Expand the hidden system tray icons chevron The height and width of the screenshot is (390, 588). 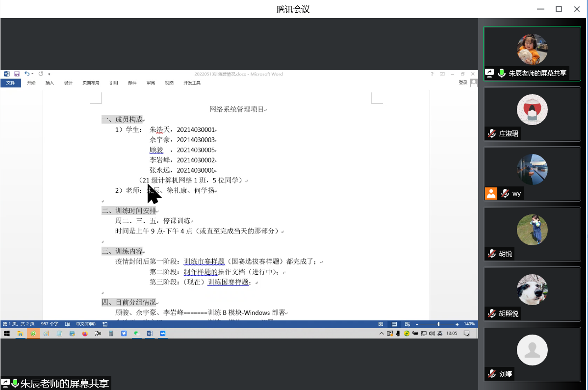coord(382,334)
